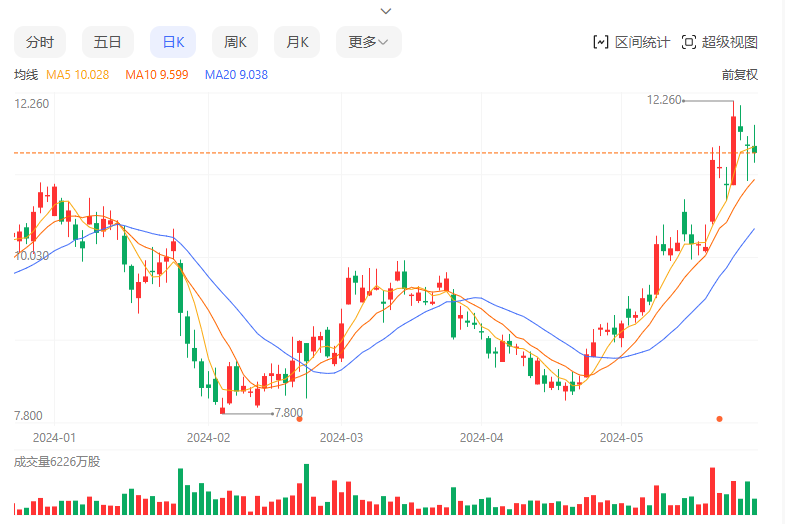Screen dimensions: 785x524
Task: Click the 2024-03 date axis label
Action: click(x=341, y=437)
